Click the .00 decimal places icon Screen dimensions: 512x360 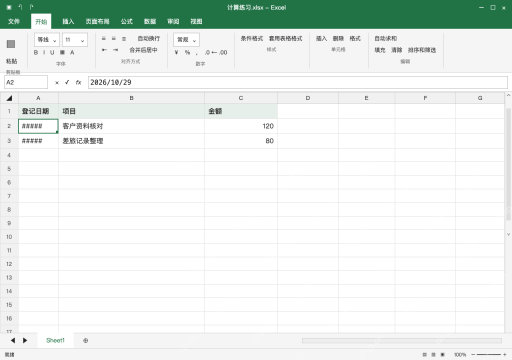click(x=223, y=52)
